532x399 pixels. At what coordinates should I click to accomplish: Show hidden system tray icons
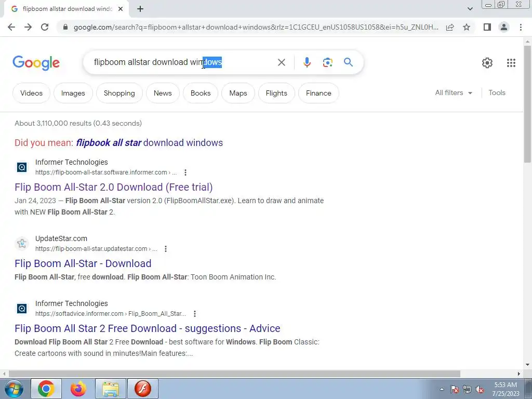pyautogui.click(x=442, y=389)
